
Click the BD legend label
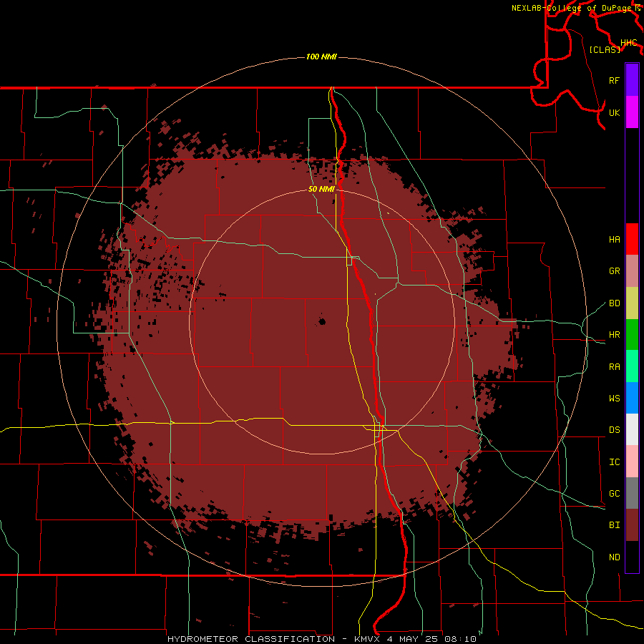614,303
